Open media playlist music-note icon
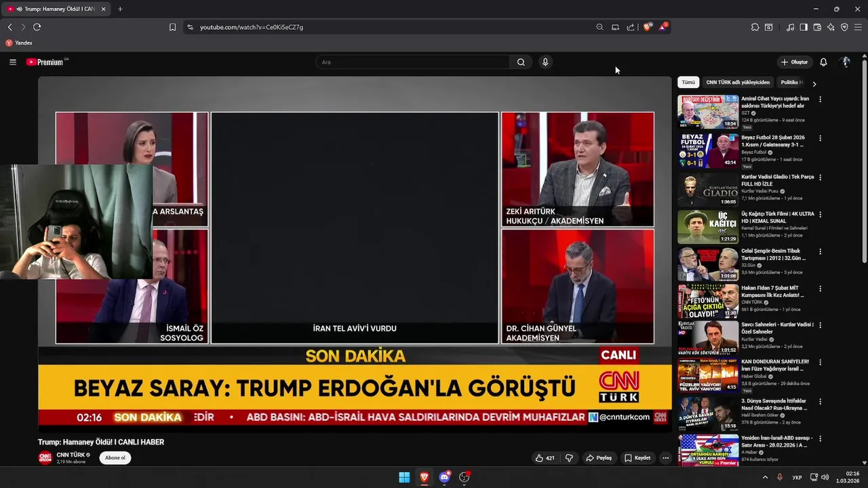Image resolution: width=868 pixels, height=488 pixels. coord(790,27)
